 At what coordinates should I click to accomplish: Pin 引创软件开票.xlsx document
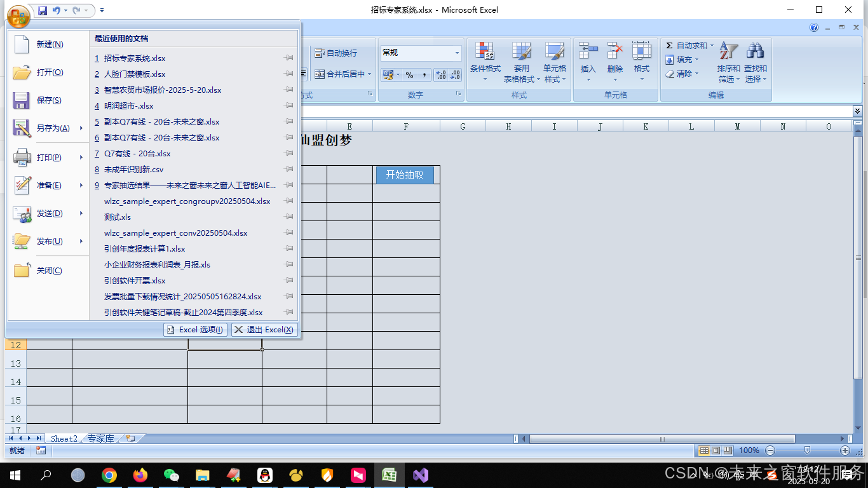tap(288, 280)
